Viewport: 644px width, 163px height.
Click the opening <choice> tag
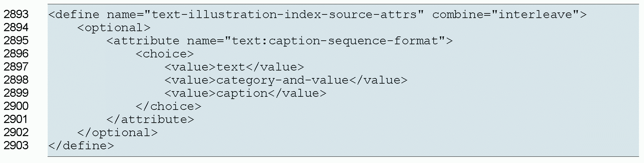pos(165,54)
